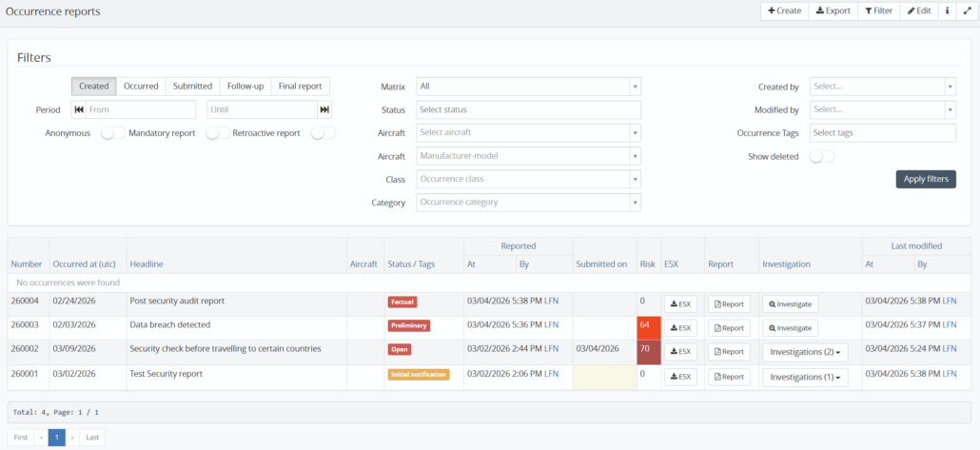Click the red risk score 64 cell

pos(647,327)
